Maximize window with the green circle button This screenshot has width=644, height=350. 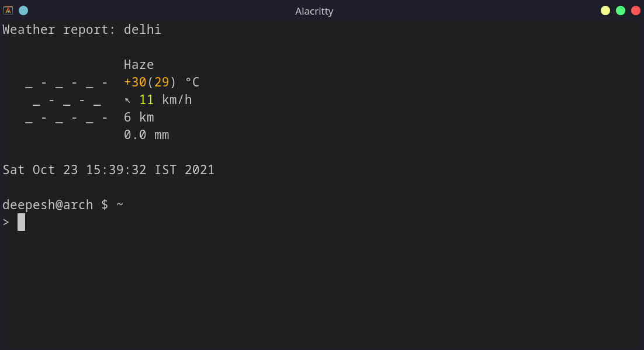621,11
